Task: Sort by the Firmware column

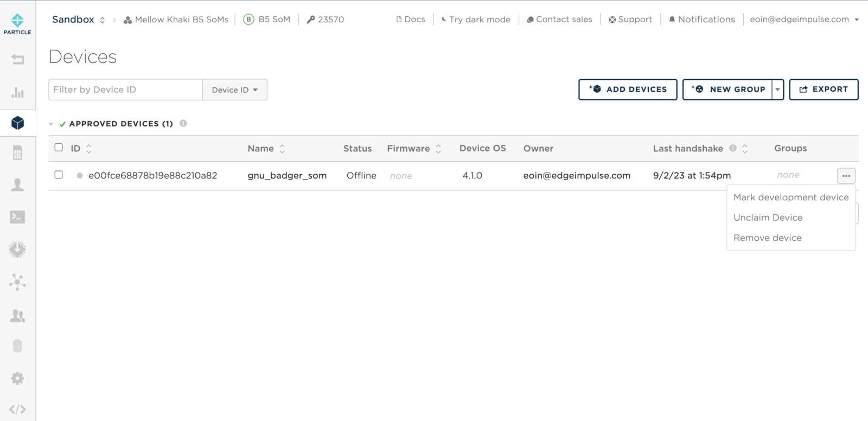Action: click(438, 149)
